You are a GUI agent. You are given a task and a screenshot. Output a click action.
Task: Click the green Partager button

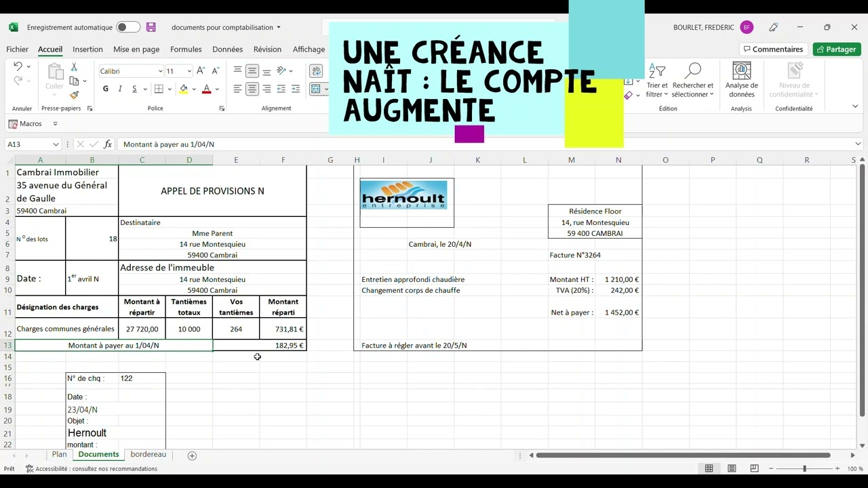pos(837,49)
